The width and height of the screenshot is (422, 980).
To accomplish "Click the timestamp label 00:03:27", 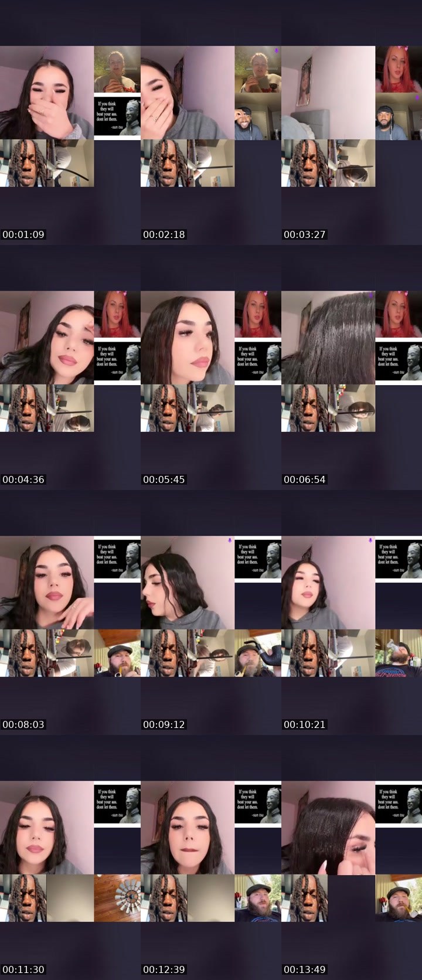I will click(305, 234).
